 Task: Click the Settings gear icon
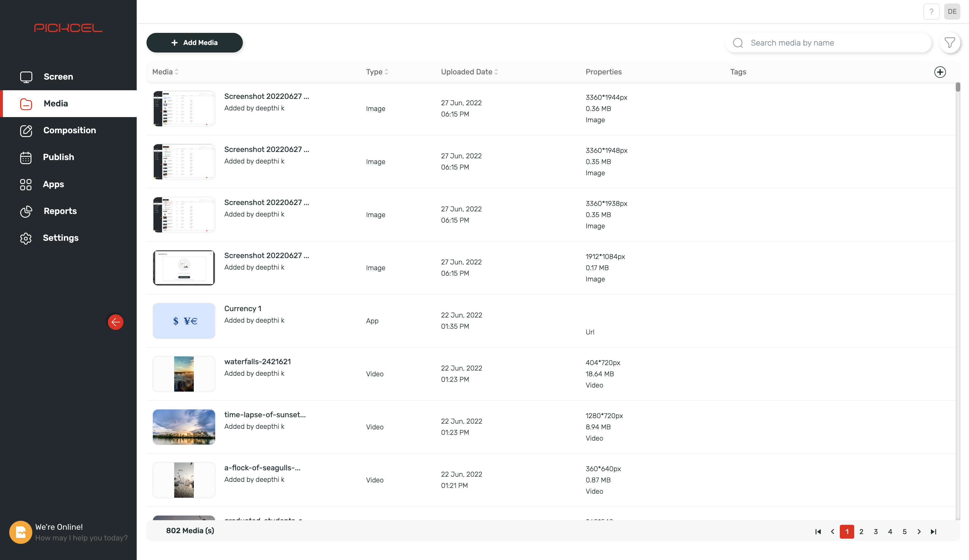pyautogui.click(x=26, y=238)
